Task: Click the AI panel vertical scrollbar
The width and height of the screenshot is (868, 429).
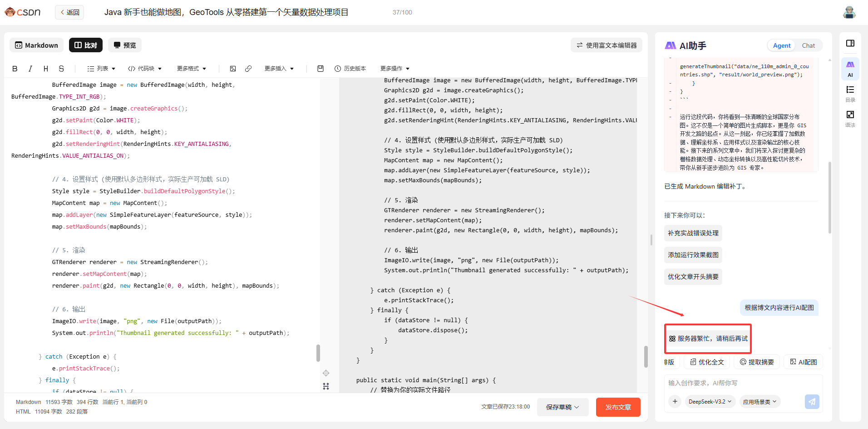Action: pos(830,198)
